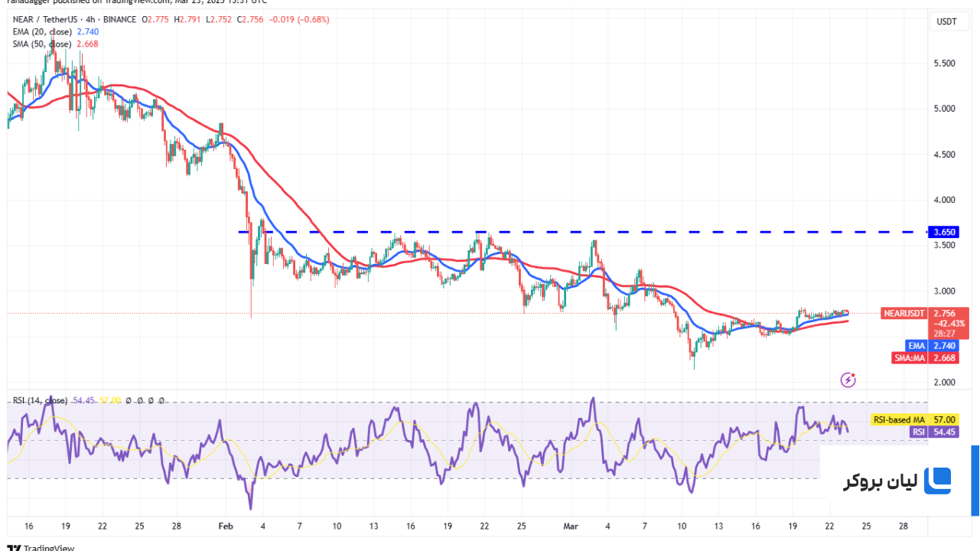The height and width of the screenshot is (551, 980).
Task: Click the red SMA:MA tag on price axis
Action: pyautogui.click(x=910, y=357)
